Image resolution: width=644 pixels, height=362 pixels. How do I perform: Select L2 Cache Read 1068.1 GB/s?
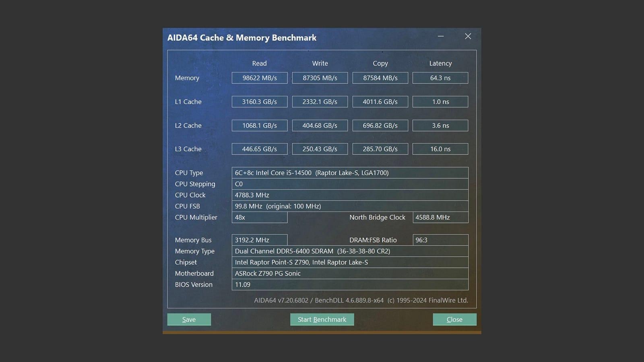click(260, 125)
